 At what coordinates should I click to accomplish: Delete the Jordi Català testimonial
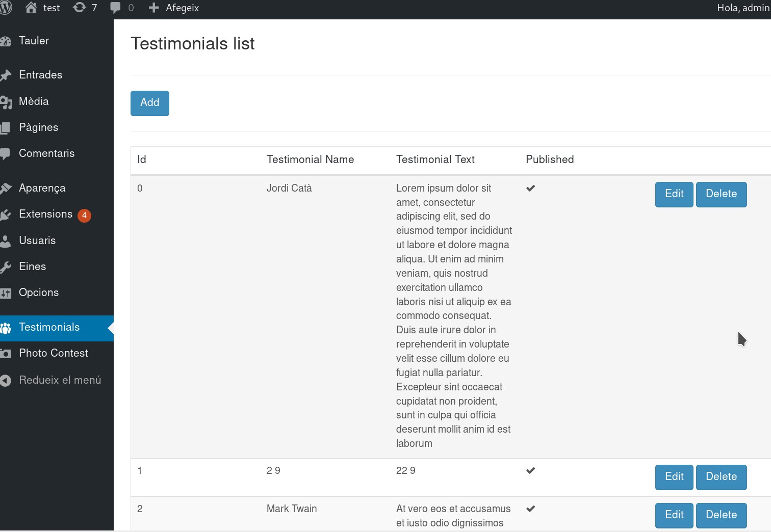pos(721,194)
